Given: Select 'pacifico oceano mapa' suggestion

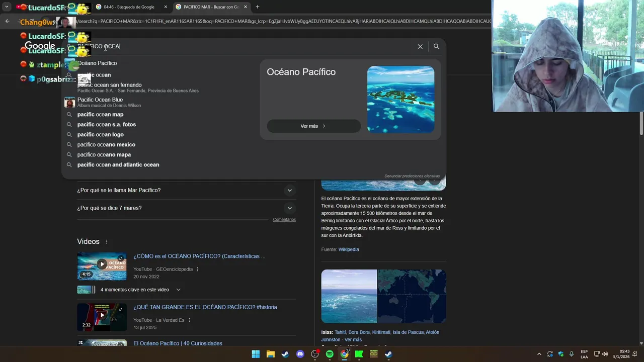Looking at the screenshot, I should pyautogui.click(x=104, y=155).
